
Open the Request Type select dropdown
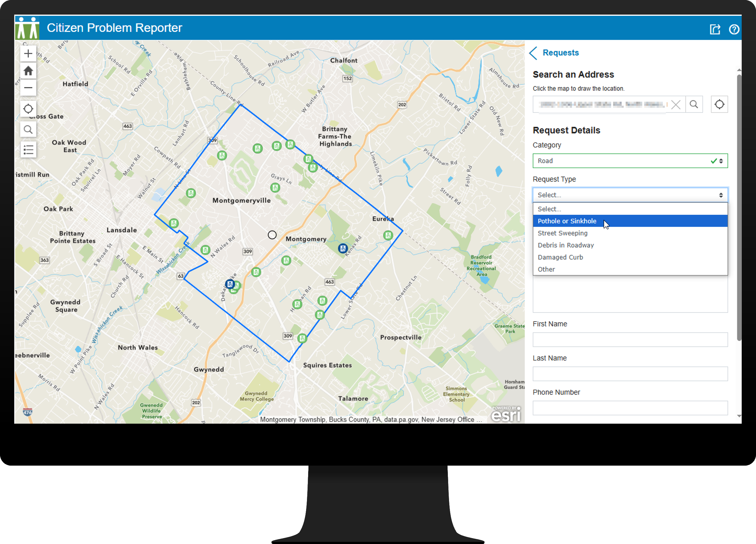[630, 195]
